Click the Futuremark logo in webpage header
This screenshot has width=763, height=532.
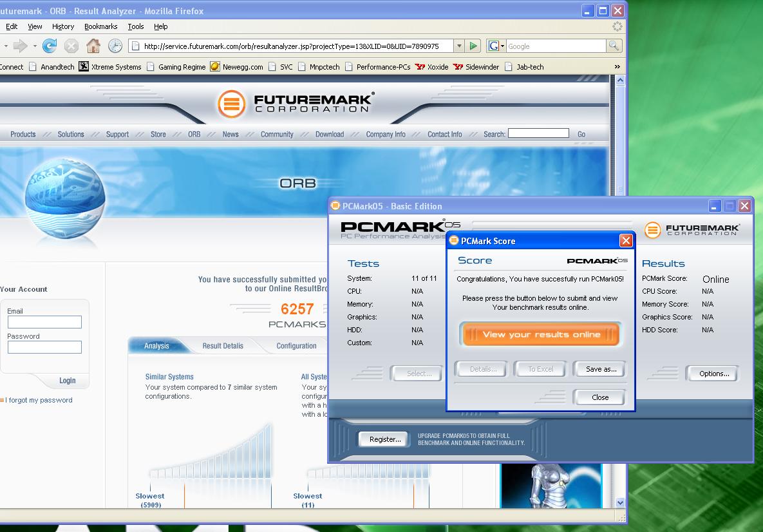tap(296, 102)
